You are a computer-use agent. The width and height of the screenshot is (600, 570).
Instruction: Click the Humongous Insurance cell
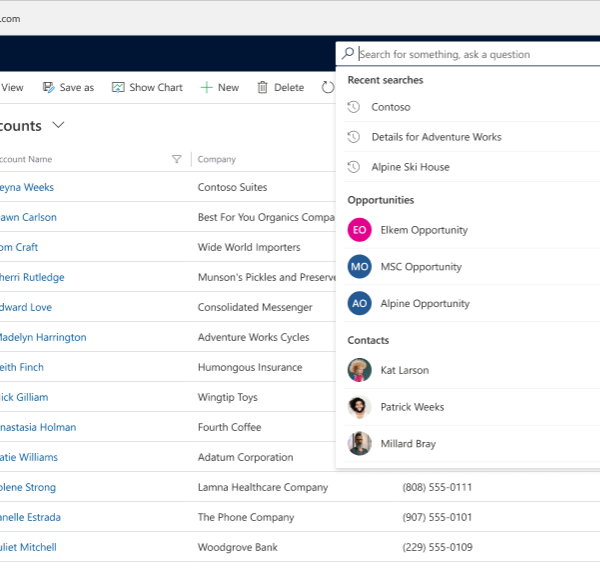coord(250,367)
